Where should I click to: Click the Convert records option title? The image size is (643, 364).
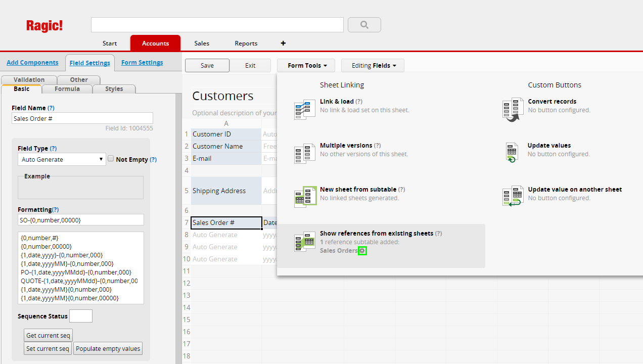(552, 102)
